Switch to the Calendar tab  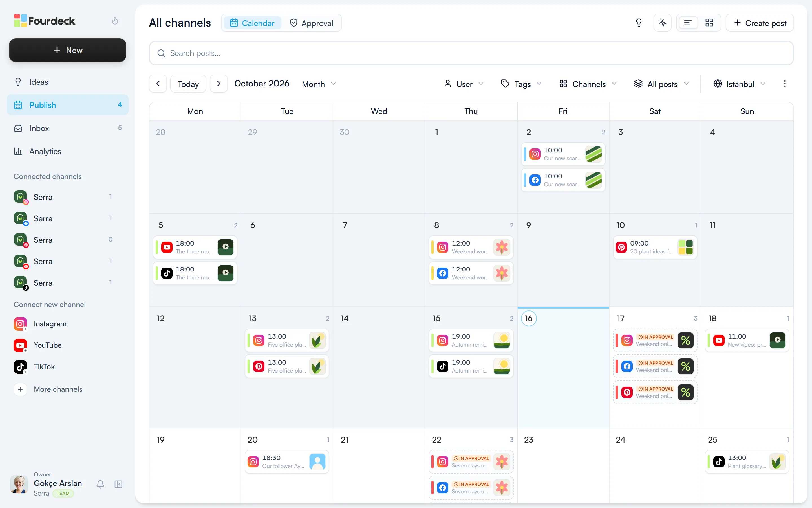pos(252,23)
